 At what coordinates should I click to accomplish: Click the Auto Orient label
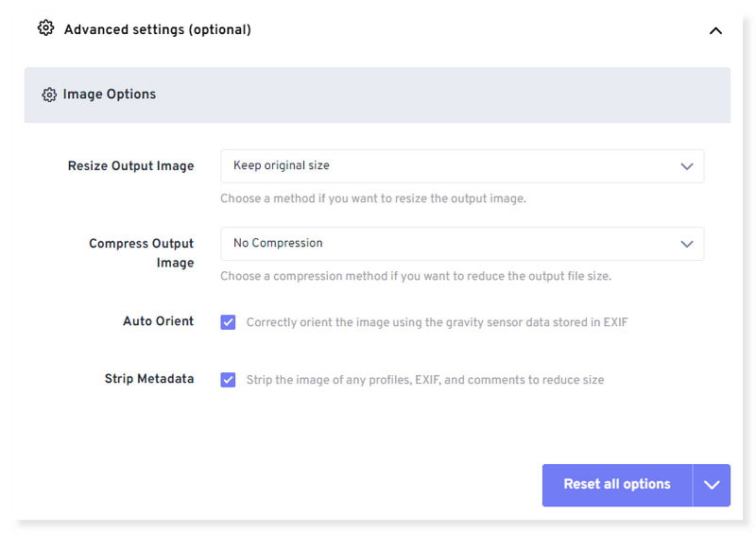tap(158, 321)
